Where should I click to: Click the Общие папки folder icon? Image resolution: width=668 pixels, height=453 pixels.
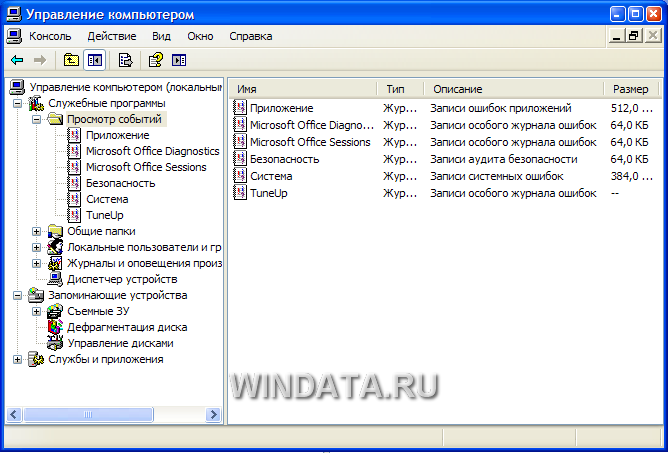pos(55,231)
